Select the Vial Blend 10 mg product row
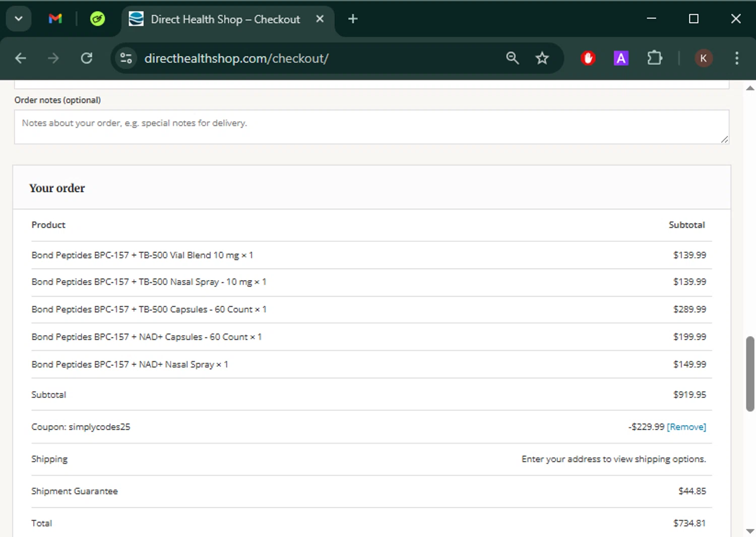The image size is (756, 537). 371,255
